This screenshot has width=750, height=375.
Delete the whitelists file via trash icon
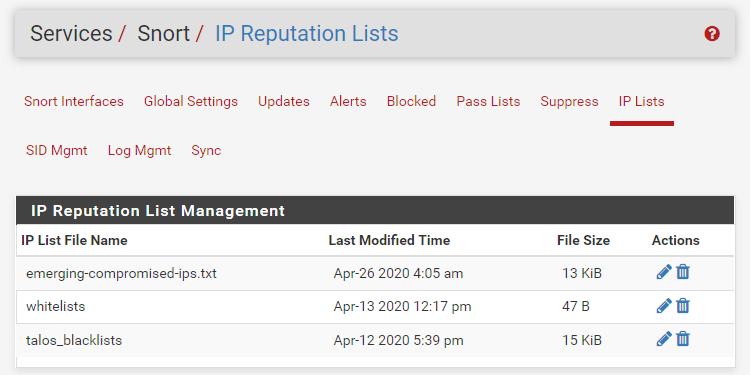(x=683, y=306)
